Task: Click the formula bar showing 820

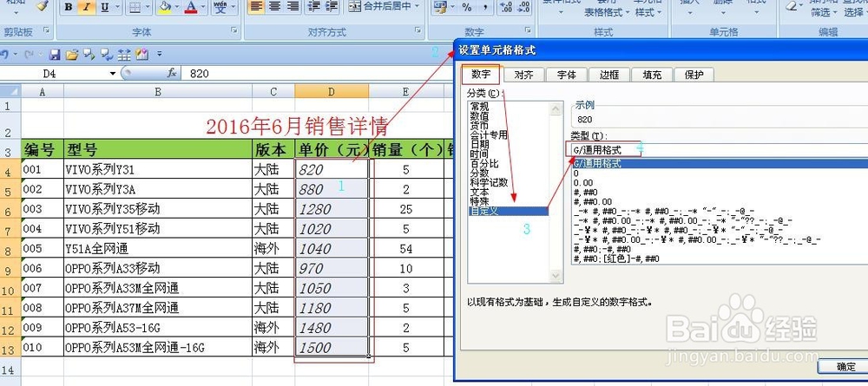Action: (x=319, y=73)
